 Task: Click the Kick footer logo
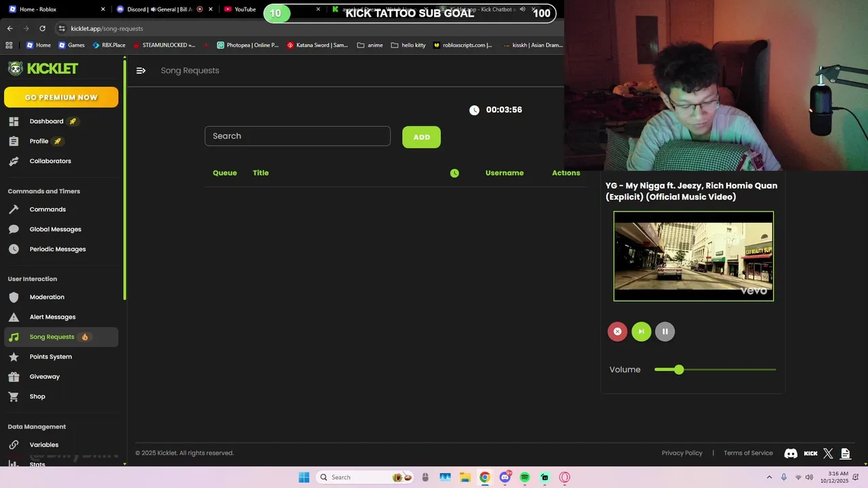pyautogui.click(x=810, y=453)
